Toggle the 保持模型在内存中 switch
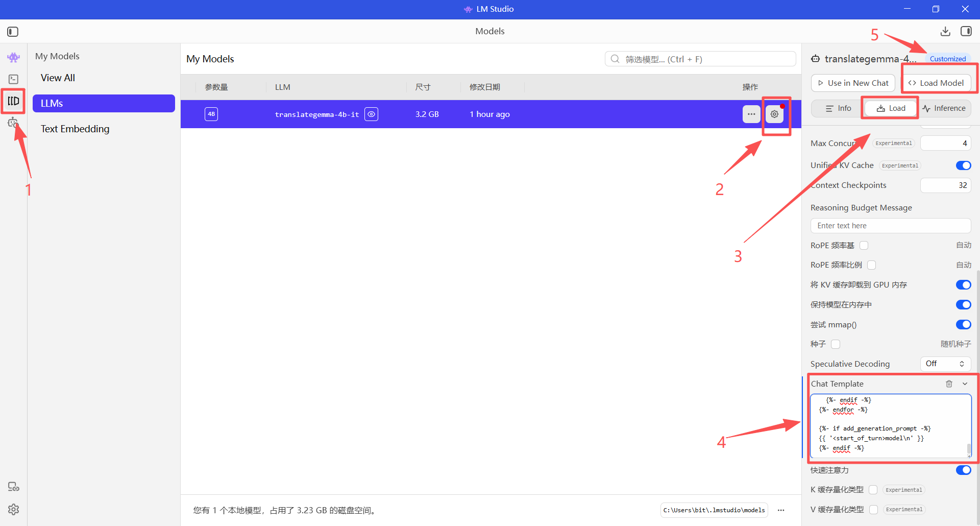The width and height of the screenshot is (980, 526). coord(963,305)
